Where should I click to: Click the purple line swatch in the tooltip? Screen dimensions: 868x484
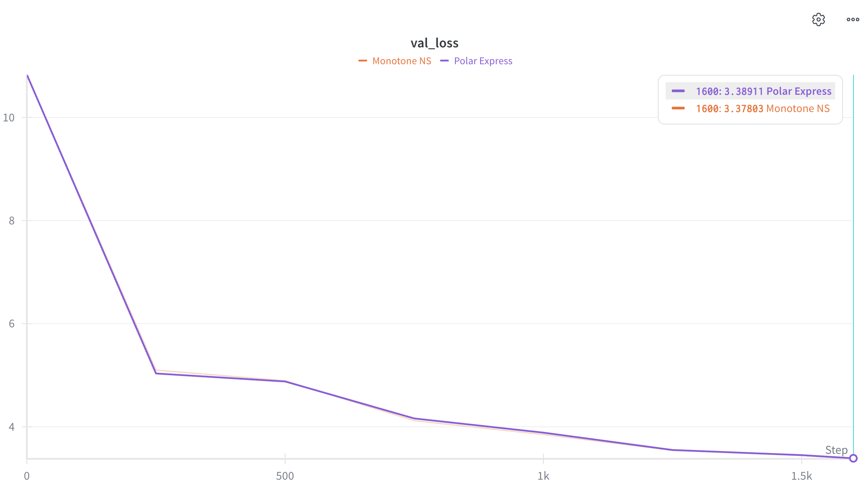[x=678, y=91]
